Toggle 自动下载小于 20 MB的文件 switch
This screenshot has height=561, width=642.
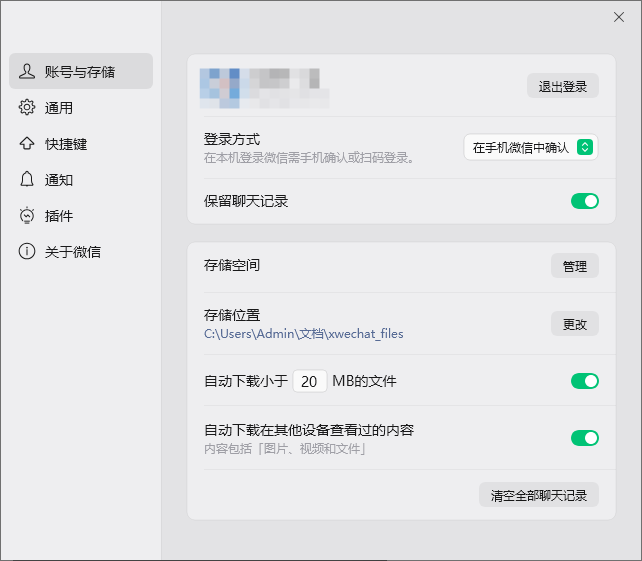point(585,381)
